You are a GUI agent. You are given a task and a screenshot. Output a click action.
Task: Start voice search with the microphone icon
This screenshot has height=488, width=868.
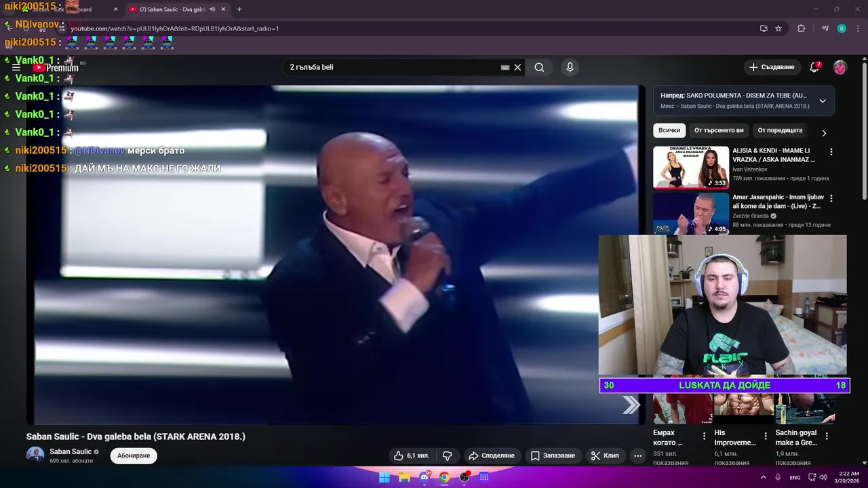(x=570, y=67)
